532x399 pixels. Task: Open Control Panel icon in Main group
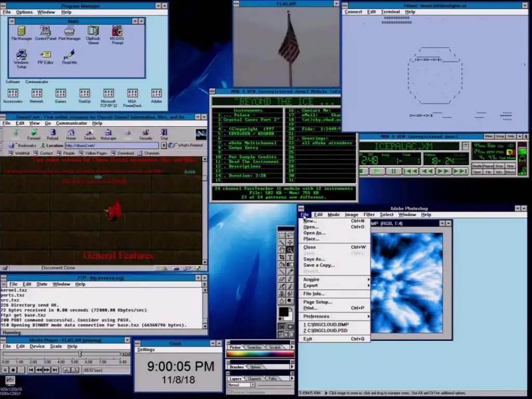coord(46,33)
